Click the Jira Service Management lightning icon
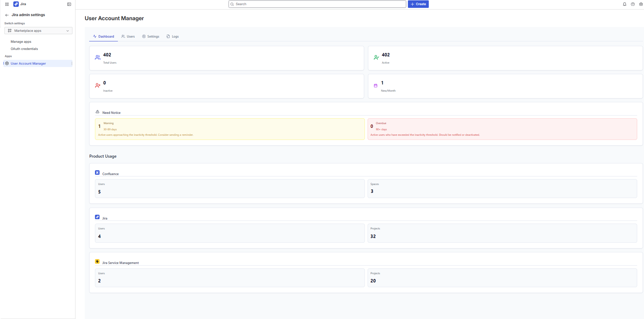 pyautogui.click(x=97, y=261)
